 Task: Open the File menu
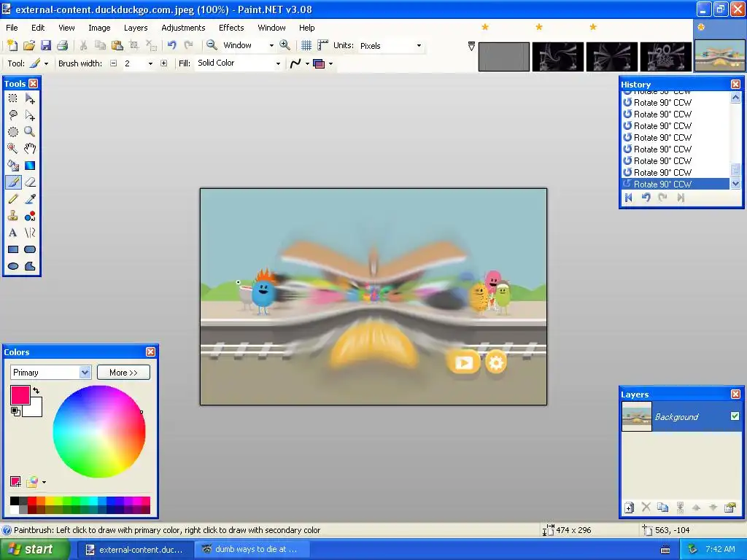point(12,28)
